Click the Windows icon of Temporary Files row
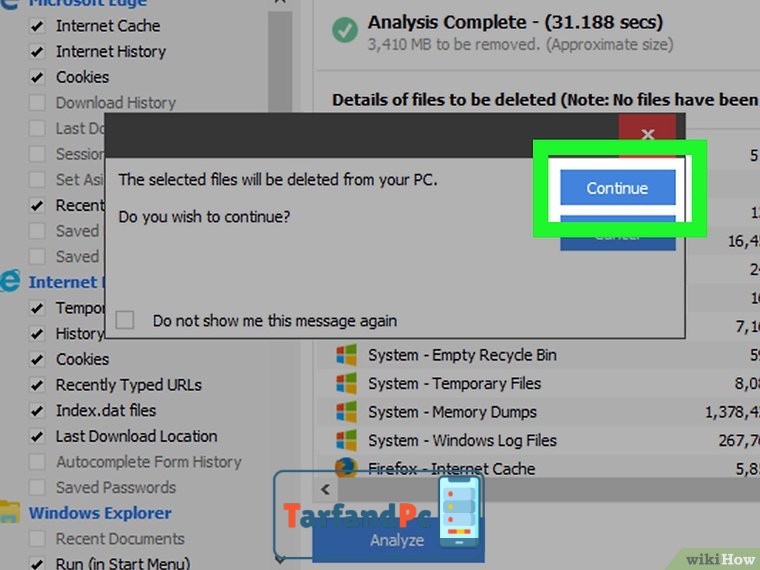 click(347, 383)
